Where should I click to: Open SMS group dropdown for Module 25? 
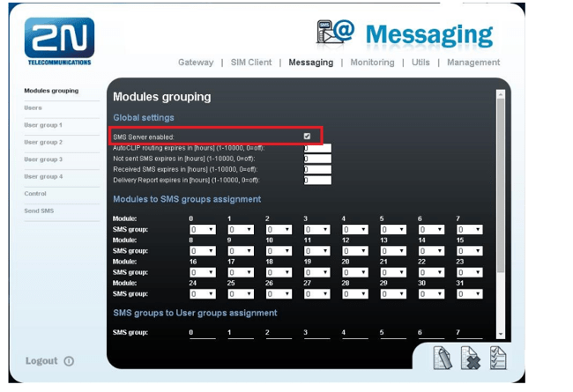(241, 294)
